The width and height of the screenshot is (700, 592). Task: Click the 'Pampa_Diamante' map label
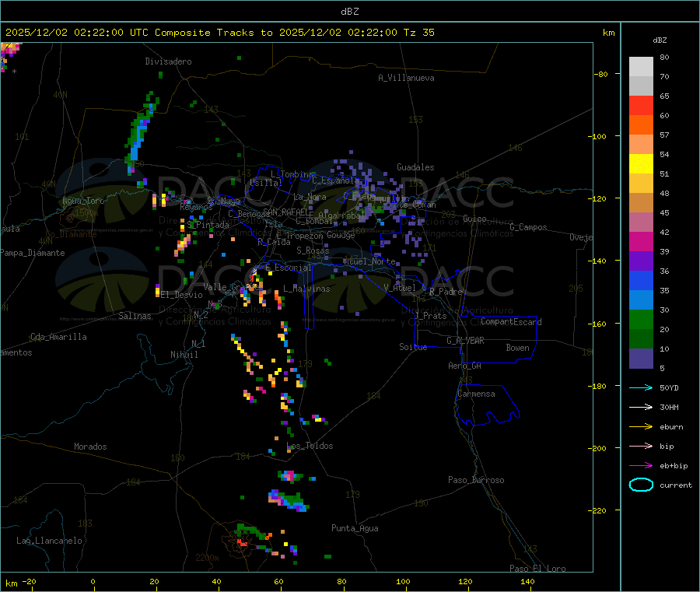point(32,253)
